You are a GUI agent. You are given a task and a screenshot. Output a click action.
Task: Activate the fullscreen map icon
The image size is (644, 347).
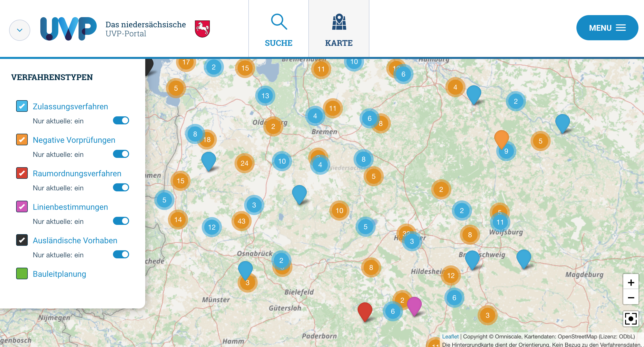point(631,319)
